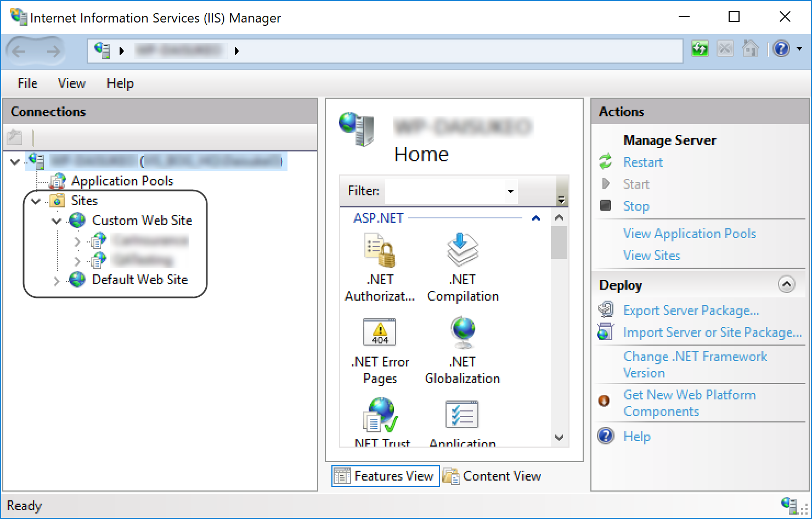This screenshot has height=519, width=812.
Task: Collapse the ASP.NET group
Action: 536,218
